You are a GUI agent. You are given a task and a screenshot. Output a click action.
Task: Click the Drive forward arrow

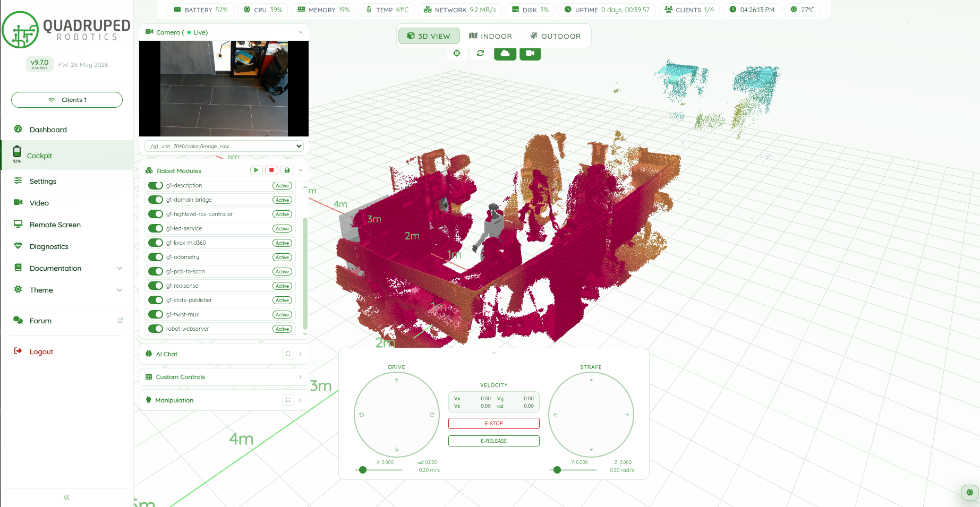(397, 380)
